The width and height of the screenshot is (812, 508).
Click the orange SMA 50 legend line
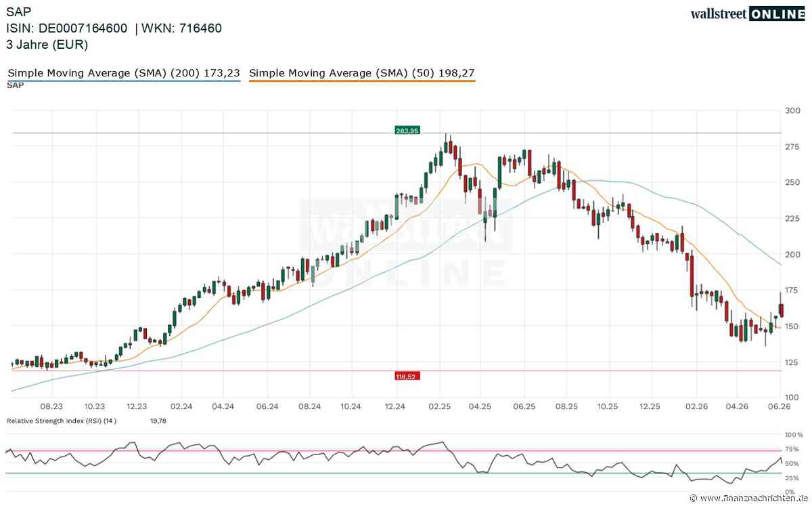pyautogui.click(x=362, y=81)
